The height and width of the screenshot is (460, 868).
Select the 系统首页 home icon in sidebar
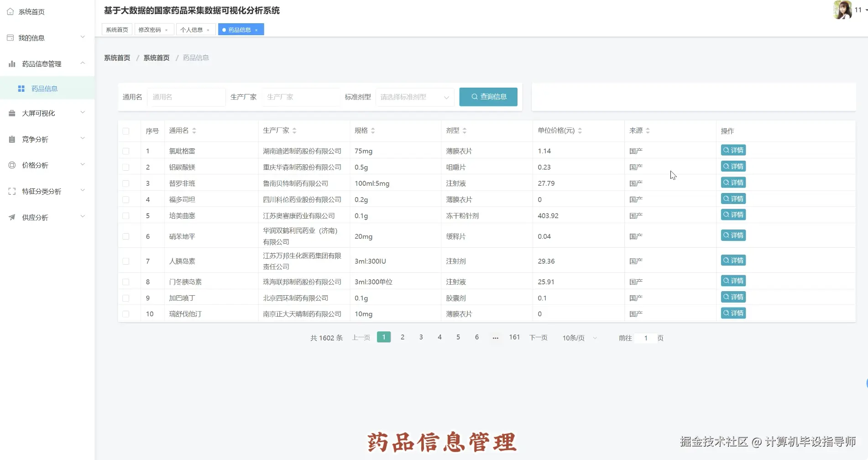[10, 11]
